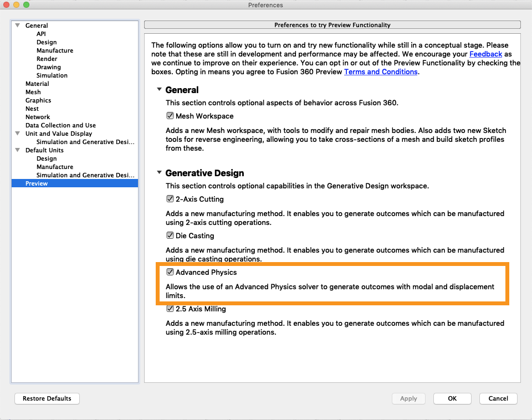Open the Drawing preferences
This screenshot has height=420, width=532.
[x=49, y=67]
